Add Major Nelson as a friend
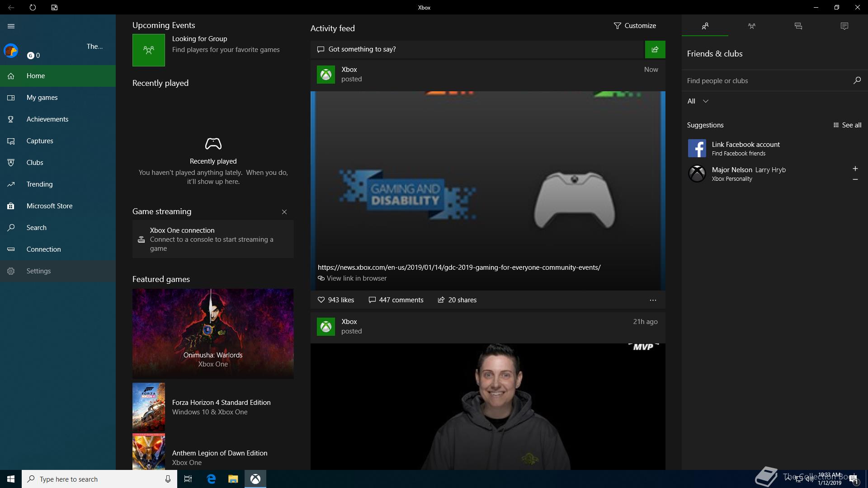This screenshot has height=488, width=868. point(855,169)
